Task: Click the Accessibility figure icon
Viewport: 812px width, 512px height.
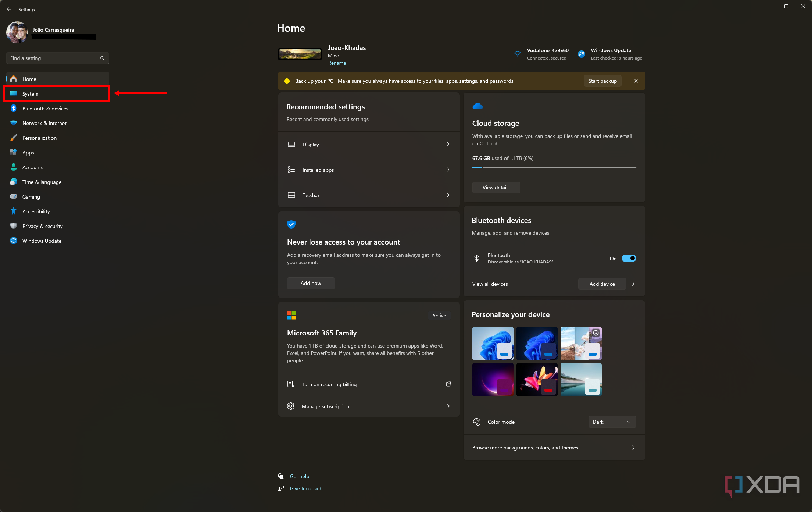Action: tap(14, 211)
